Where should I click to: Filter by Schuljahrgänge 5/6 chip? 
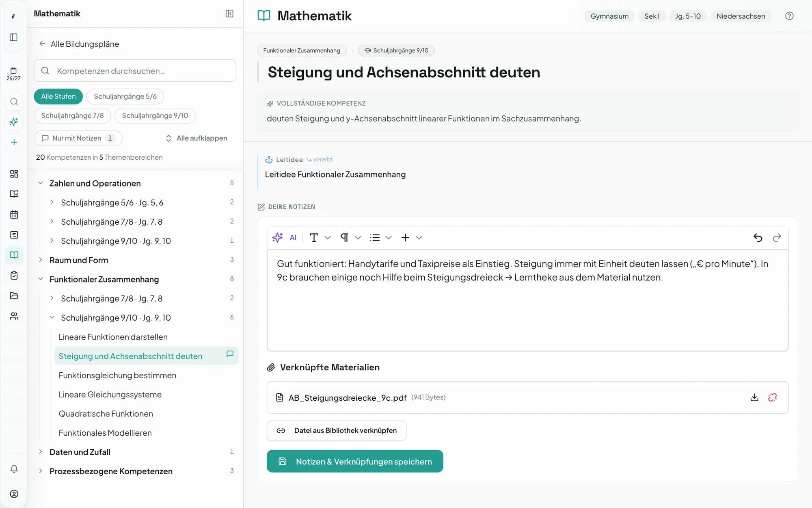(x=125, y=96)
